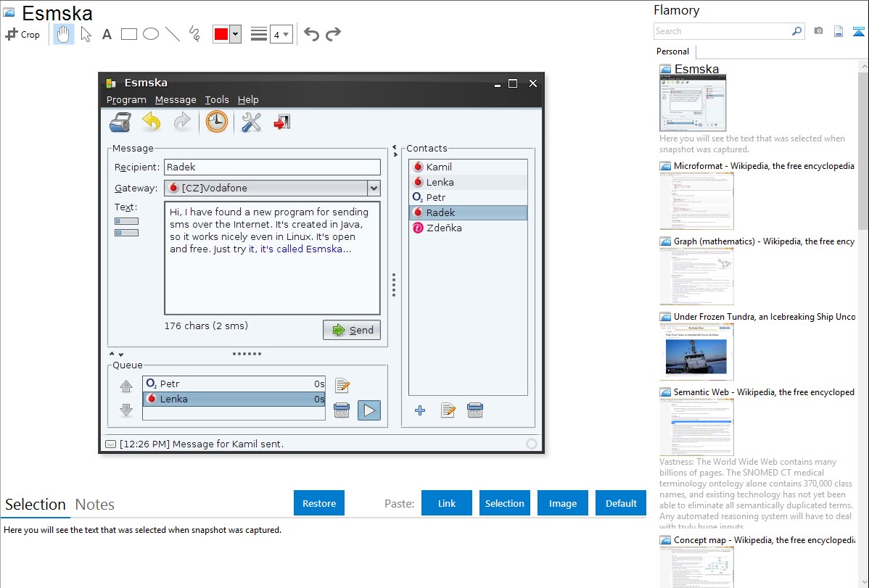Viewport: 869px width, 588px height.
Task: Move queued message down arrow
Action: [126, 410]
